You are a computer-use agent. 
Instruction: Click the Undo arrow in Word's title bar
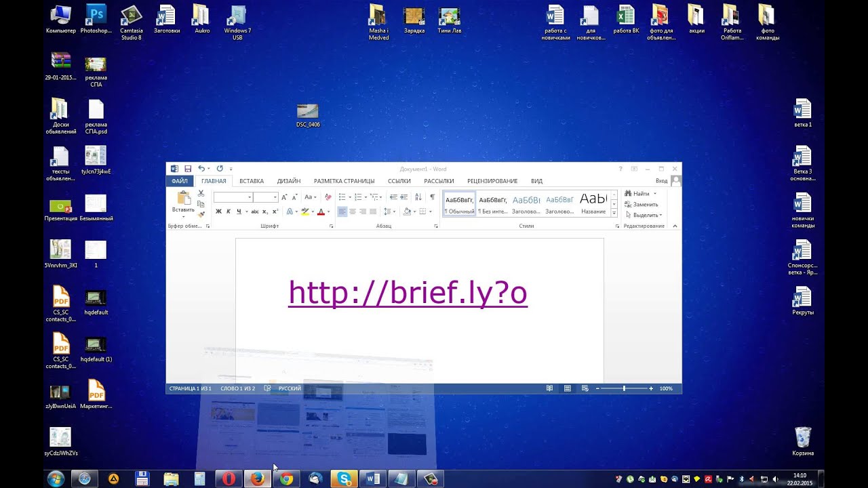coord(201,169)
